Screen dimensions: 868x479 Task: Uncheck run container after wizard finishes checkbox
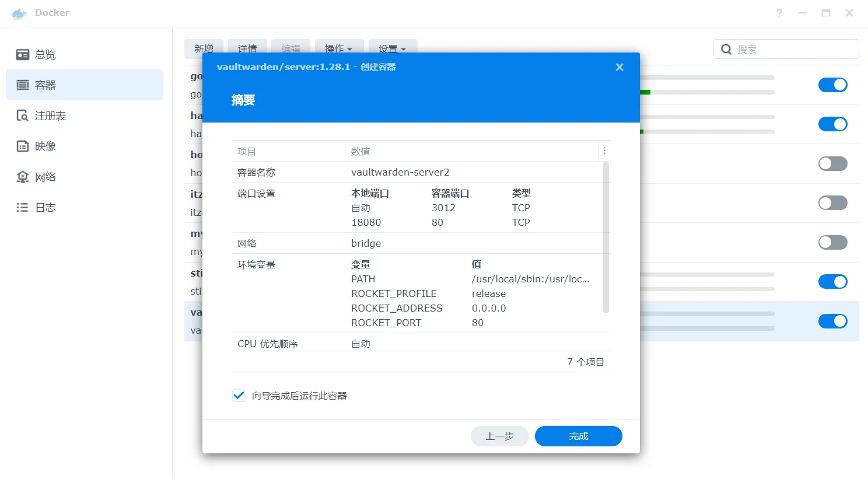[x=239, y=396]
